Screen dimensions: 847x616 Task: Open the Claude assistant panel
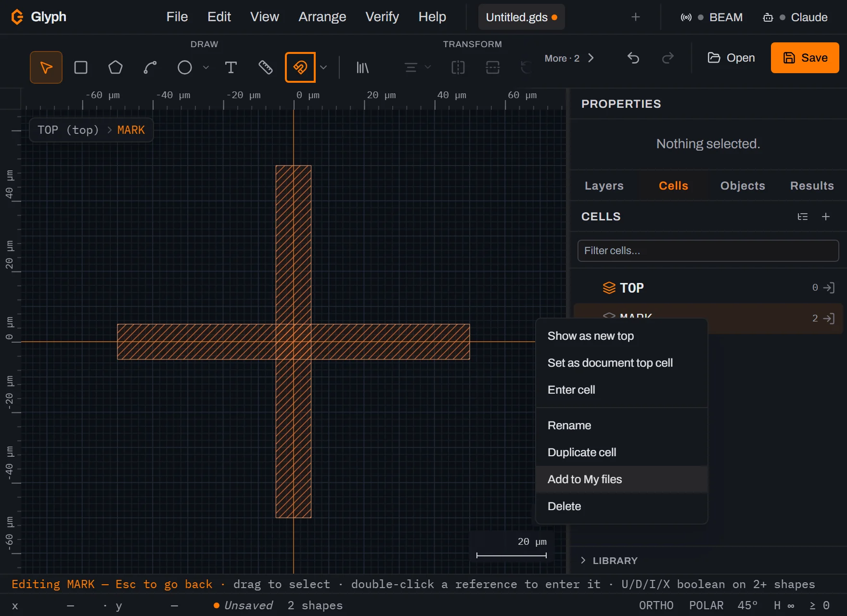pyautogui.click(x=795, y=17)
